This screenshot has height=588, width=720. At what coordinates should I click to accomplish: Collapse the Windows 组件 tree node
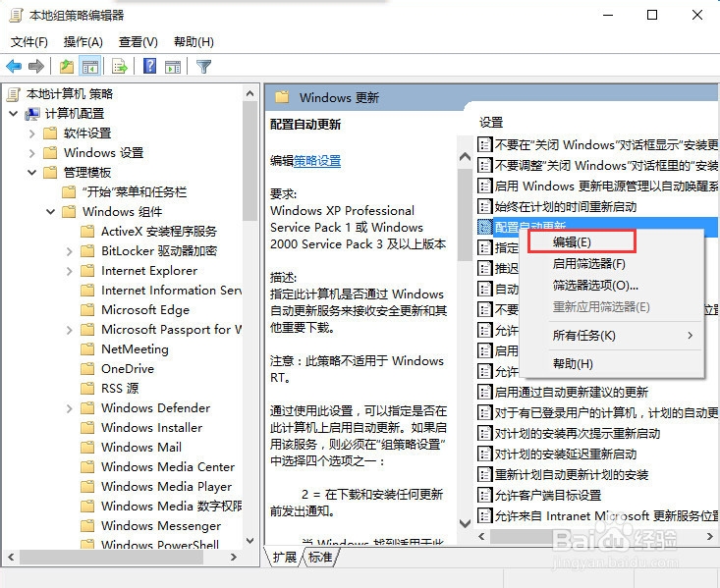click(50, 212)
